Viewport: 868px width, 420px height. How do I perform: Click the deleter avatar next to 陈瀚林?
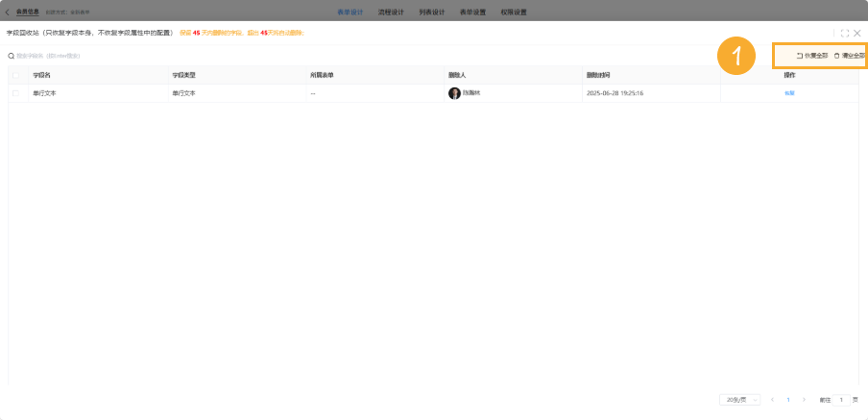tap(454, 93)
